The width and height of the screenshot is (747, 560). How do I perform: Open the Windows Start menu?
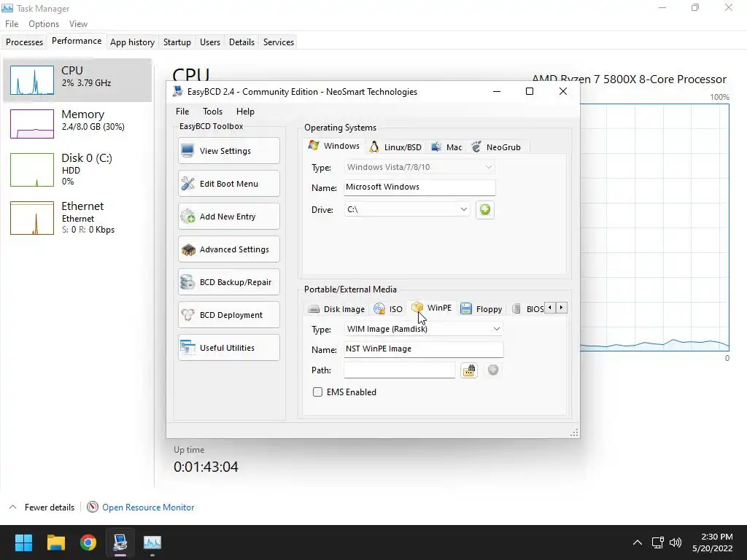tap(23, 542)
